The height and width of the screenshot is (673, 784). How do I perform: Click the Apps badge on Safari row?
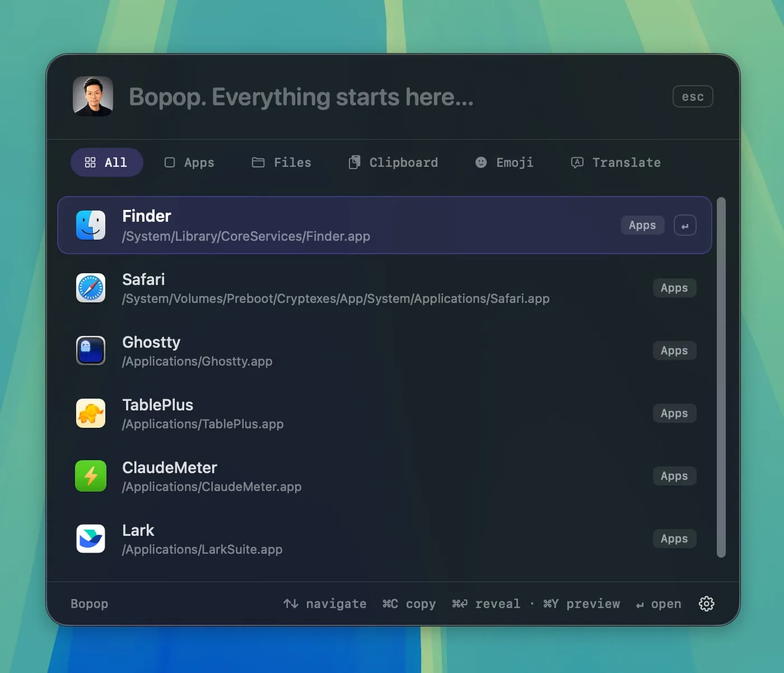(674, 288)
